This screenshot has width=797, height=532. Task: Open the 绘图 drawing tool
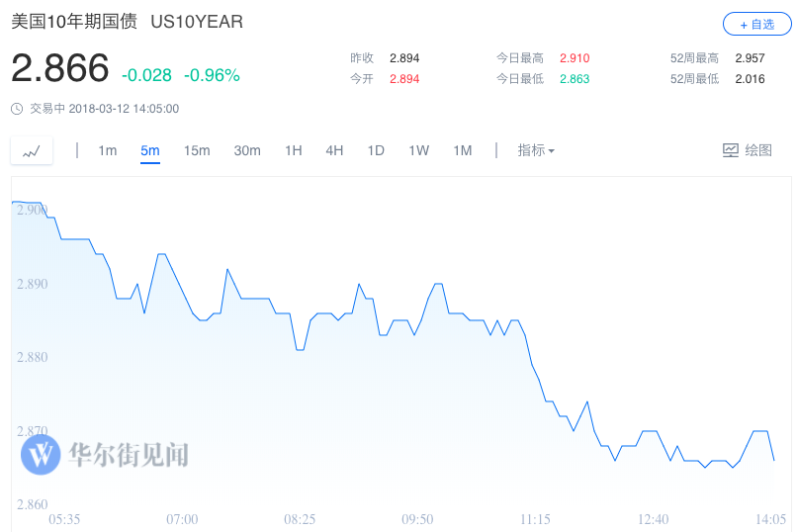coord(748,150)
